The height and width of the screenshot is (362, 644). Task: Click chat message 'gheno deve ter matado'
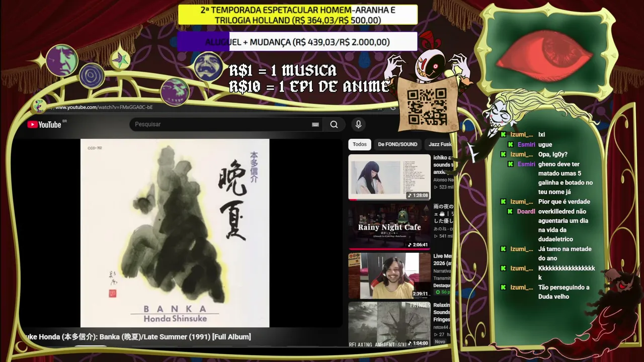click(x=566, y=178)
